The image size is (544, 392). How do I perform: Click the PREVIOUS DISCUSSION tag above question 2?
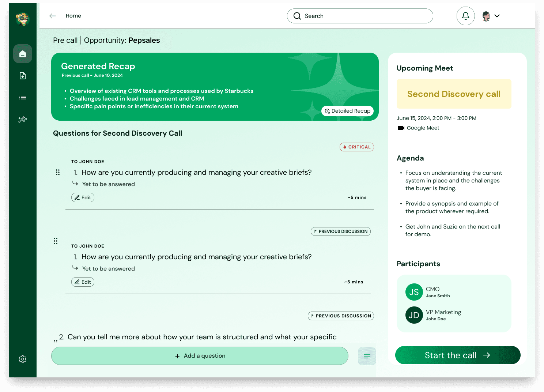point(341,316)
